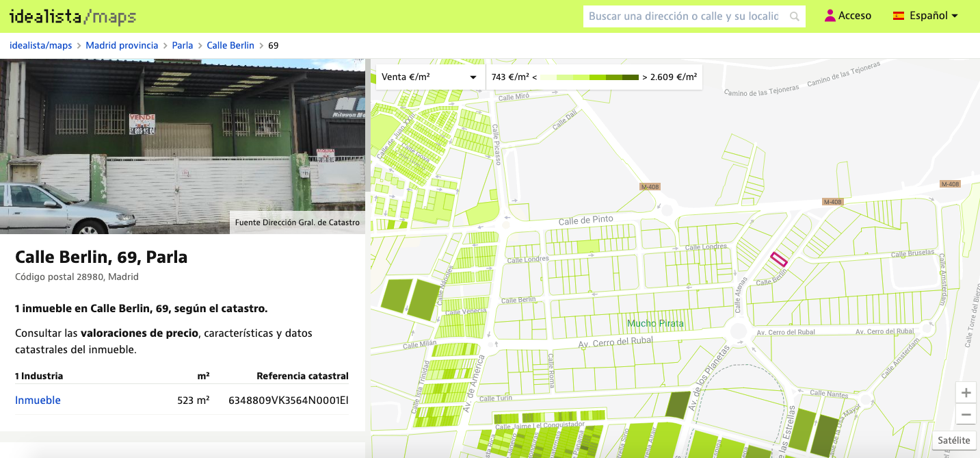Navigate to Calle Berlin breadcrumb

(x=230, y=46)
